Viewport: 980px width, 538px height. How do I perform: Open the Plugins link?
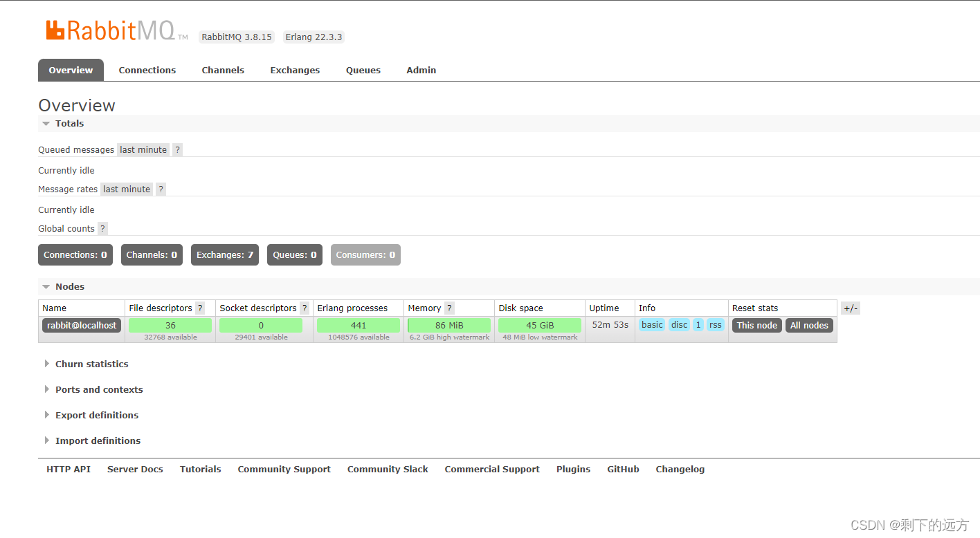coord(574,469)
